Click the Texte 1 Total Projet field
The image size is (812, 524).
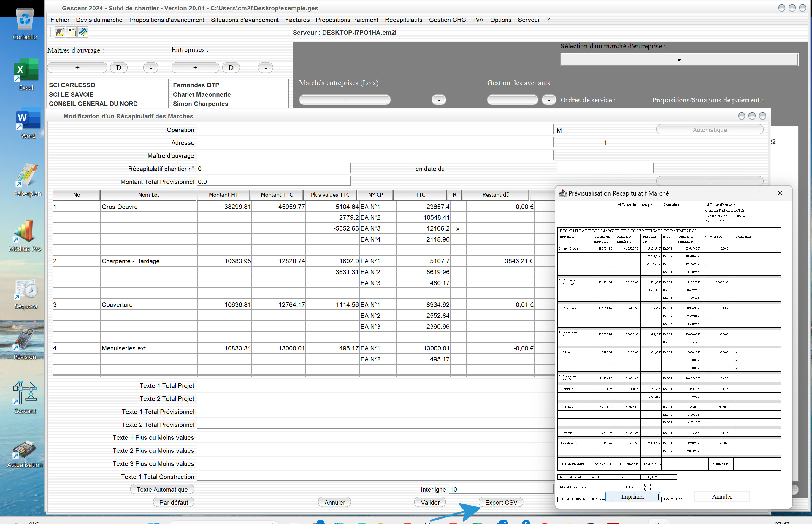click(376, 385)
